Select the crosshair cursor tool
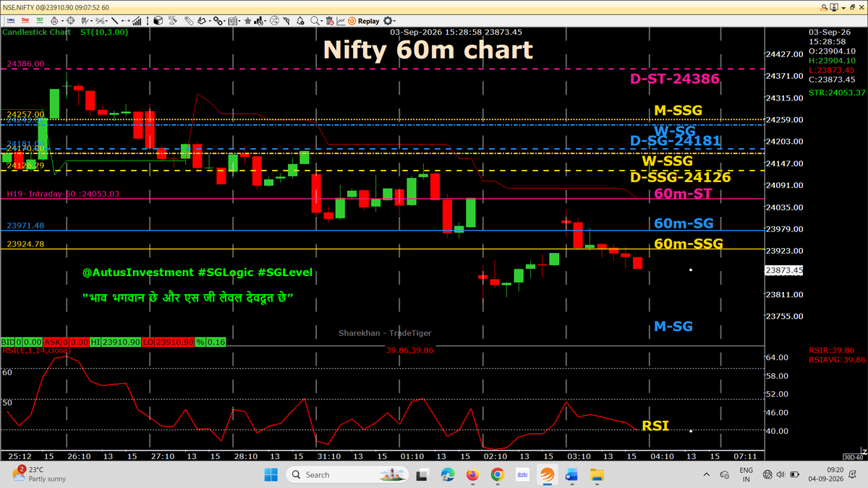 [71, 21]
